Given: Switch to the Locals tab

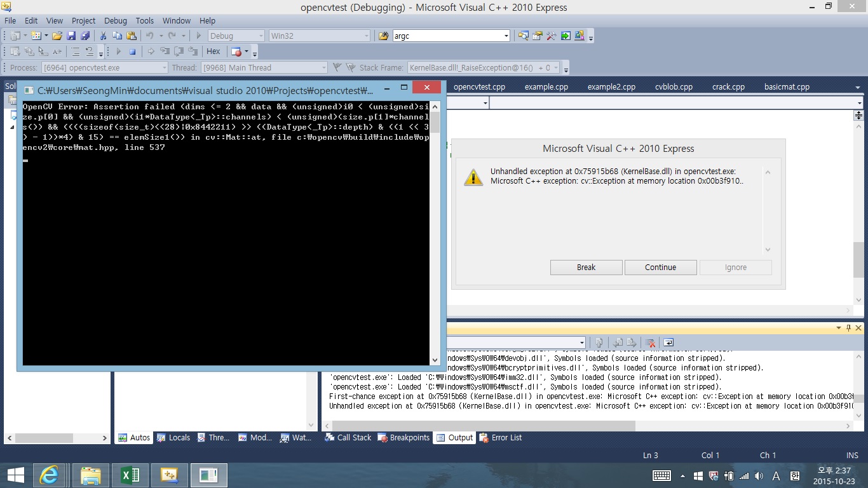Looking at the screenshot, I should click(173, 437).
